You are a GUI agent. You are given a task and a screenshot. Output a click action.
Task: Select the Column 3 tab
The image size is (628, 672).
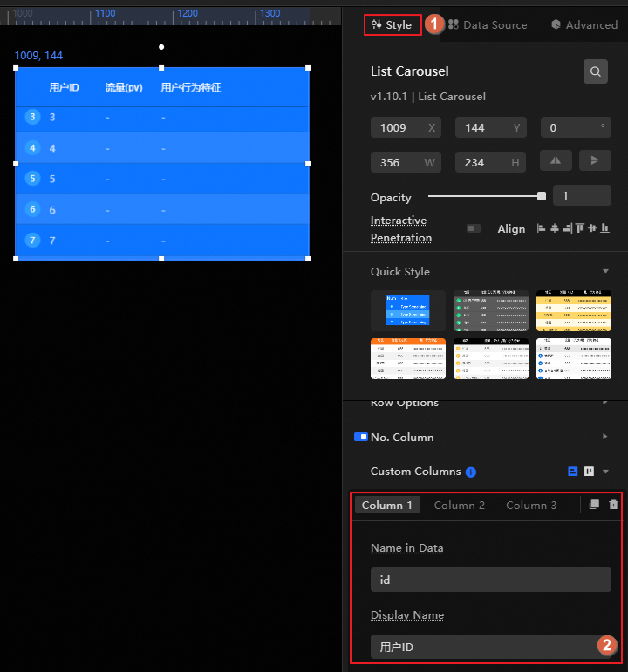coord(531,506)
